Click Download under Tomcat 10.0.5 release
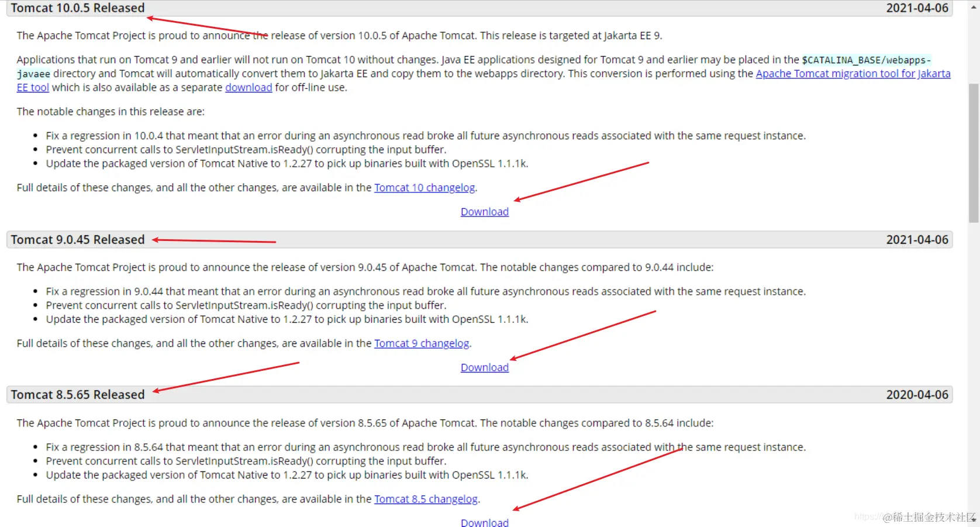 point(485,212)
